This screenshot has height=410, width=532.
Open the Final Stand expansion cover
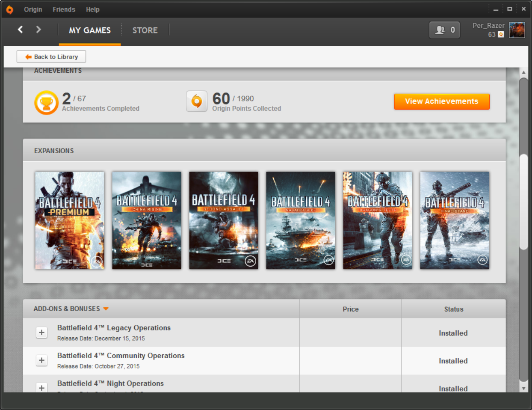coord(455,220)
